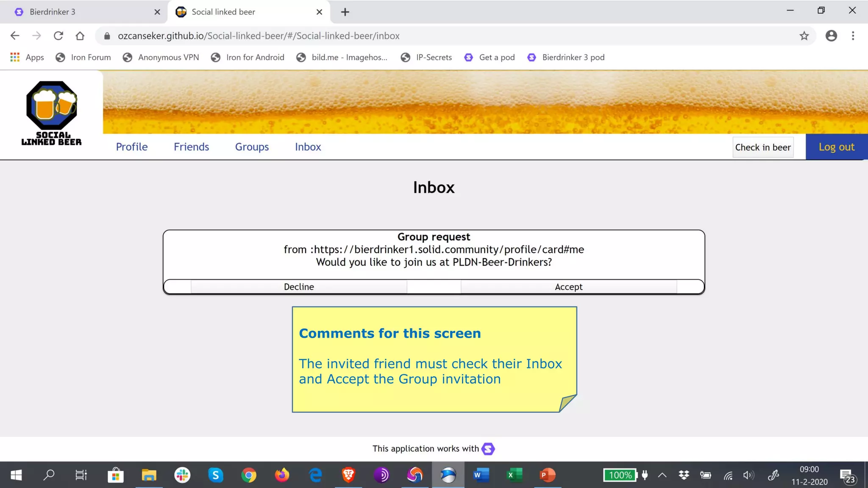Open Microsoft Edge from taskbar
This screenshot has height=488, width=868.
315,475
